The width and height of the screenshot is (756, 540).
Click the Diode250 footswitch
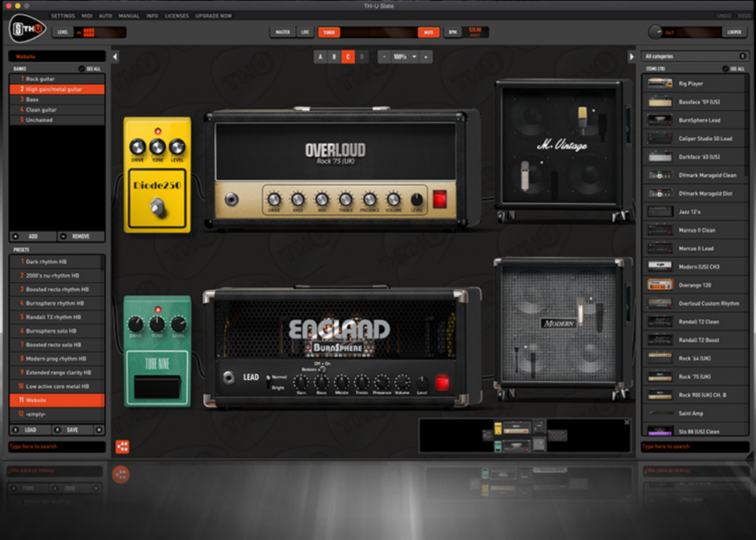[157, 207]
